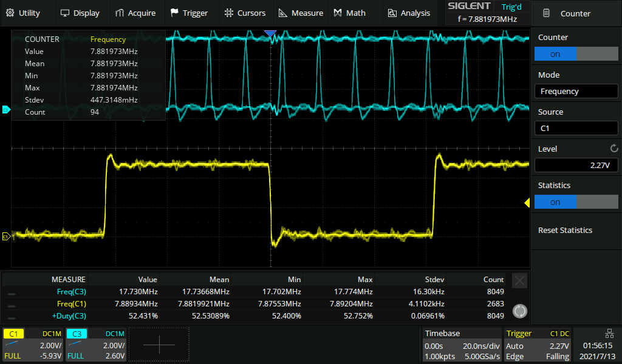This screenshot has width=622, height=364.
Task: Open the C3 channel settings box
Action: pyautogui.click(x=96, y=345)
